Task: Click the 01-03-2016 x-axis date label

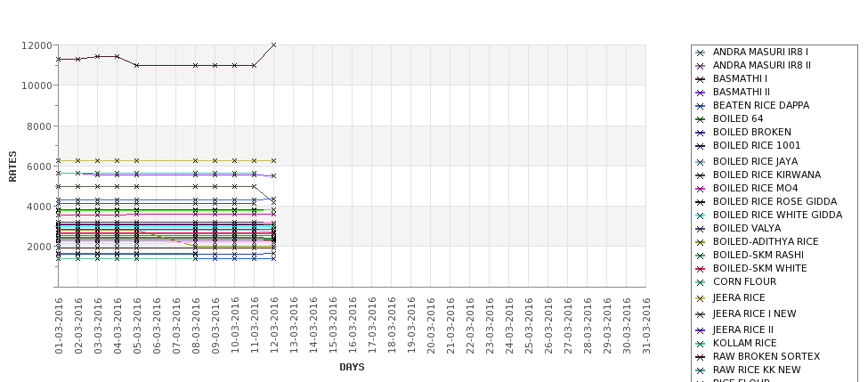Action: [x=59, y=326]
